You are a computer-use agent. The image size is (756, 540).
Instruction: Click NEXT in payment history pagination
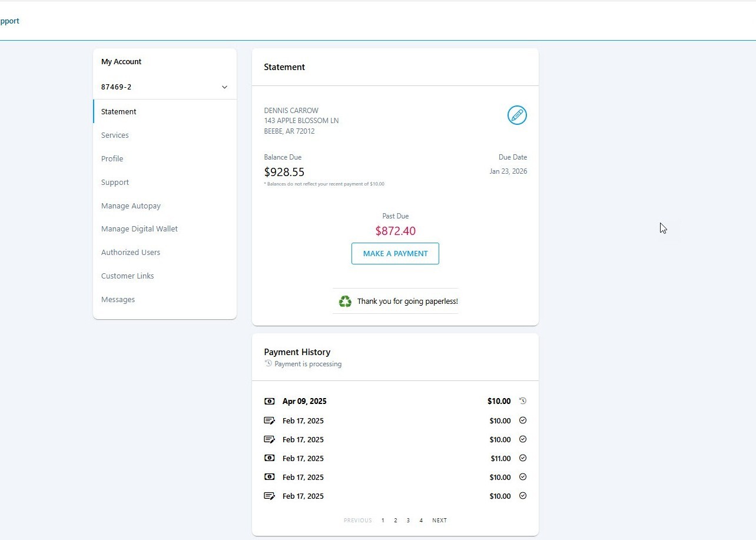[439, 520]
